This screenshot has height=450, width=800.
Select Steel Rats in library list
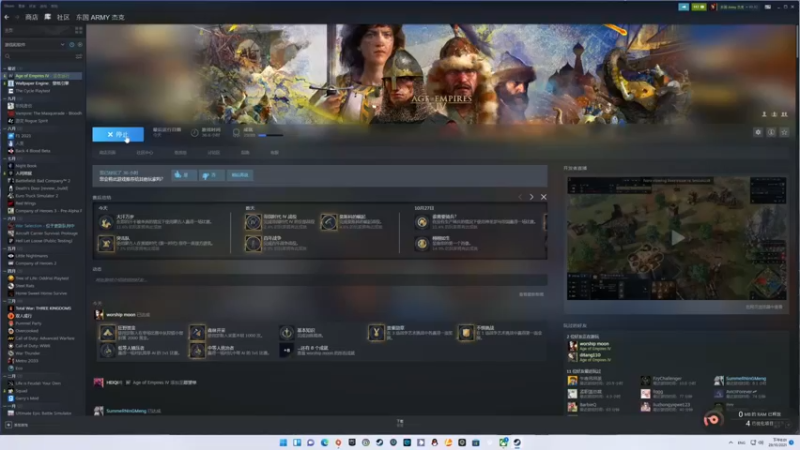(43, 286)
